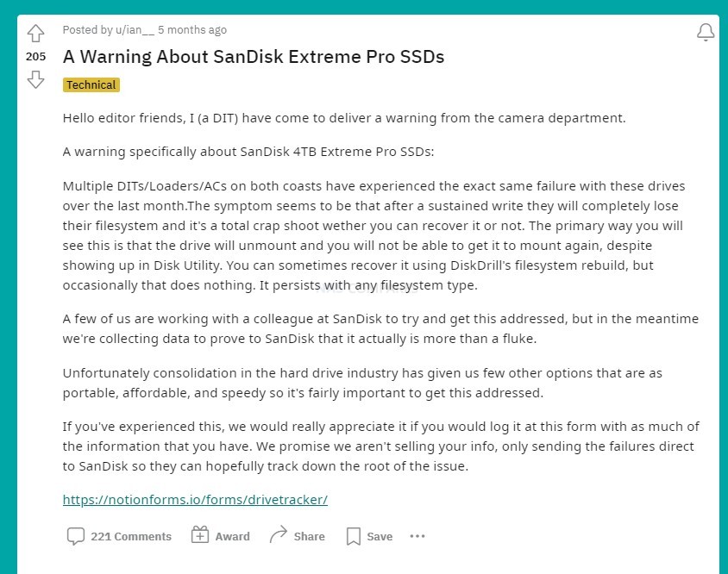This screenshot has height=574, width=728.
Task: Click the 5 months ago timestamp
Action: [x=192, y=30]
